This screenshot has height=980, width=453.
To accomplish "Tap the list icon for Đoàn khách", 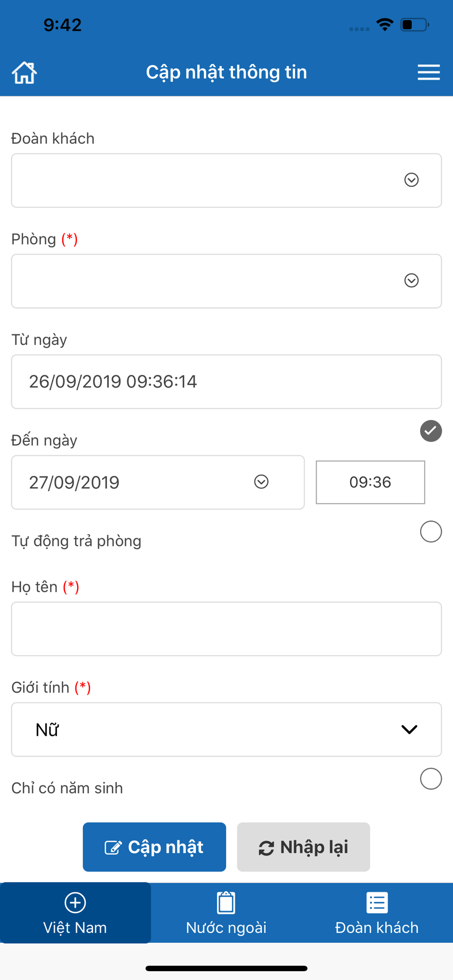I will click(x=377, y=902).
